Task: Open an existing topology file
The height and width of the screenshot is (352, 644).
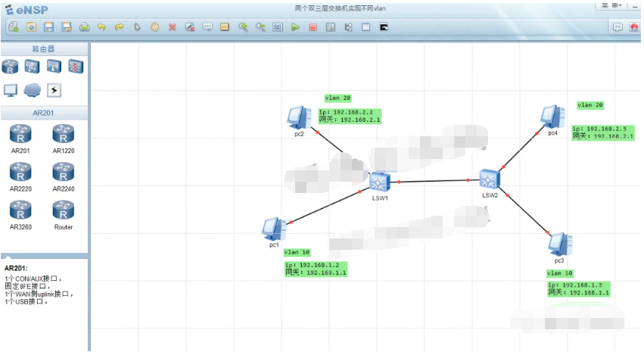Action: [x=31, y=27]
